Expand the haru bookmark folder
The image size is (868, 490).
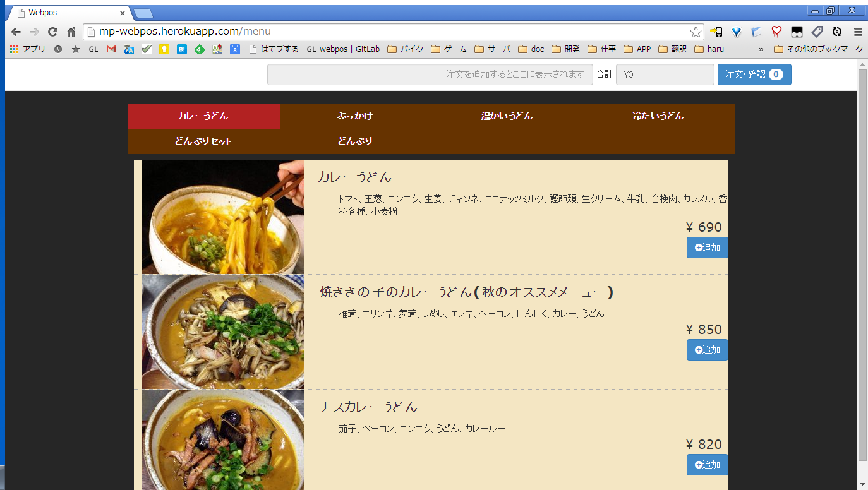tap(709, 49)
